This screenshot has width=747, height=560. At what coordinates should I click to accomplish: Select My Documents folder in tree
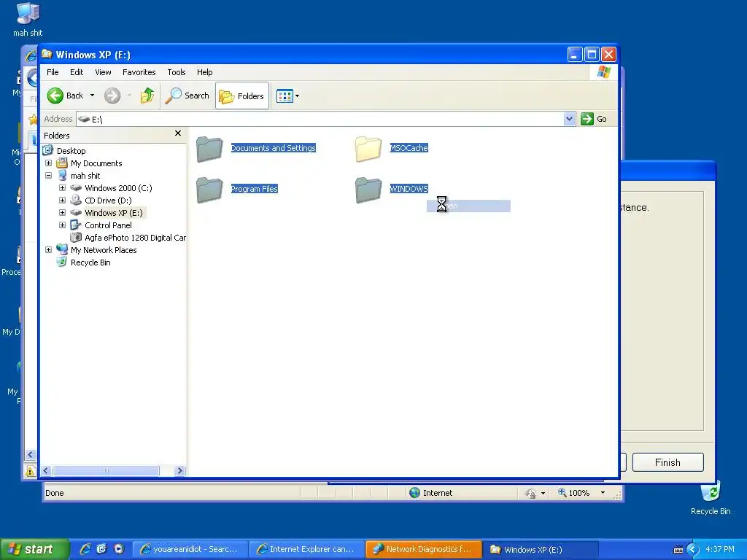(x=96, y=163)
